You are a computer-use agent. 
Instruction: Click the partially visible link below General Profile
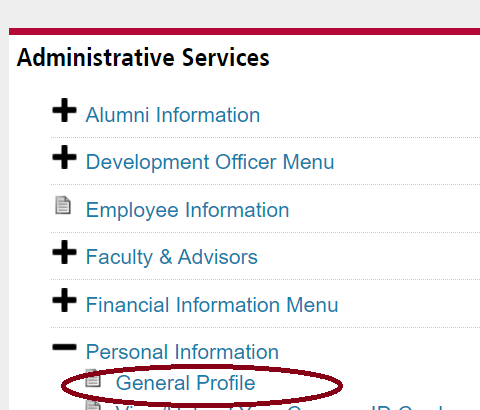coord(280,407)
